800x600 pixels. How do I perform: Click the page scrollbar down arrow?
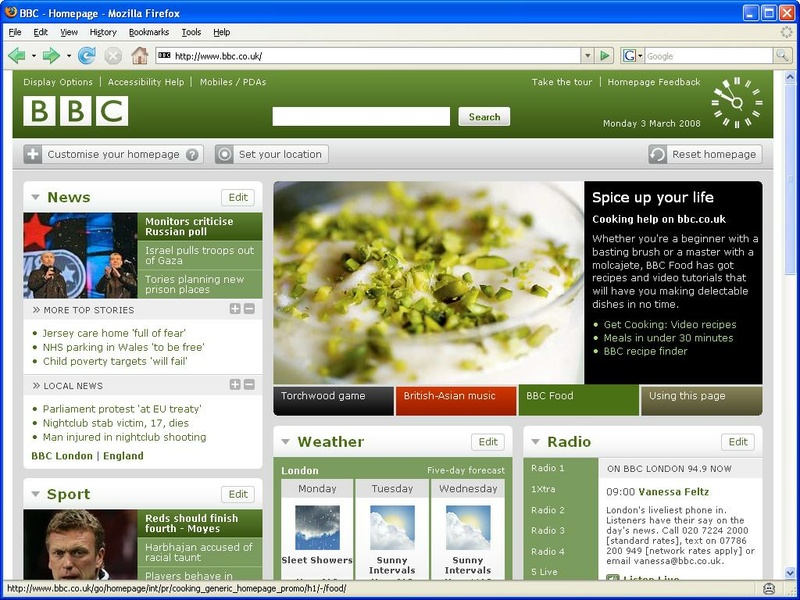pos(790,572)
